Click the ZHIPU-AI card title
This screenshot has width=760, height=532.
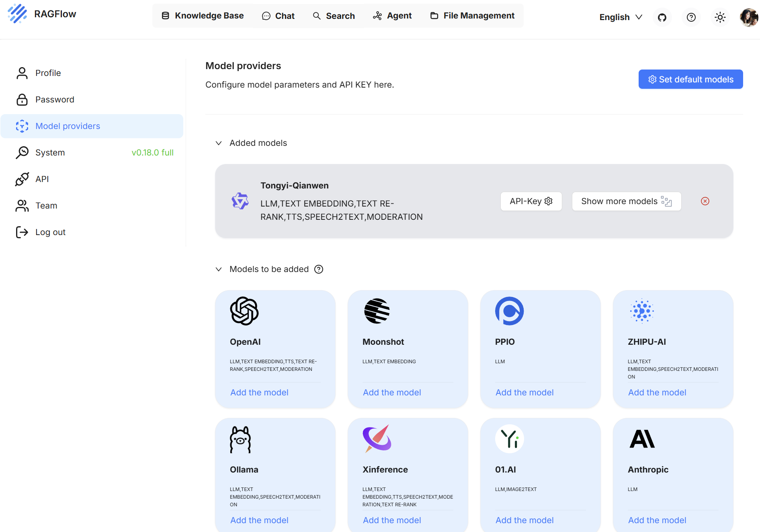coord(647,342)
